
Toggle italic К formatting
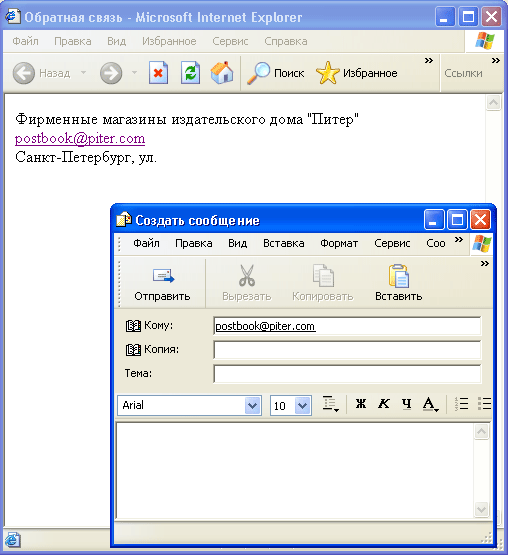click(x=384, y=404)
